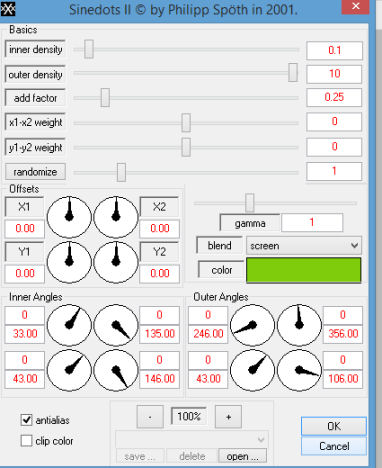The width and height of the screenshot is (382, 468).
Task: Click the inner angle dial showing 33.00
Action: click(x=69, y=325)
